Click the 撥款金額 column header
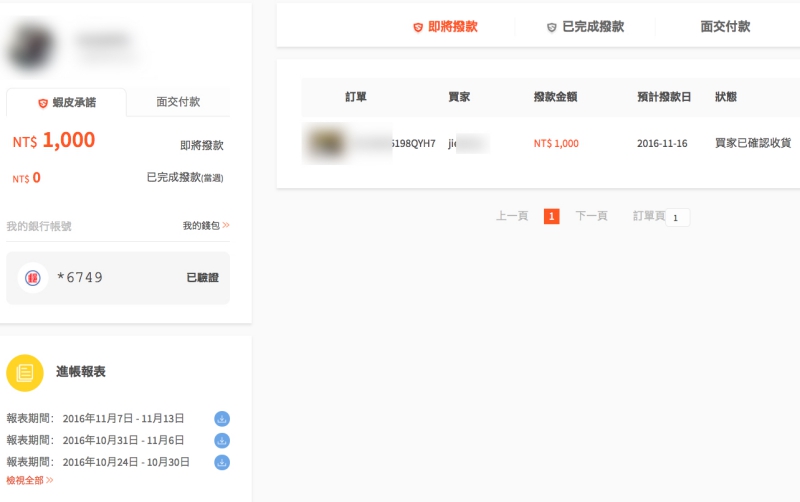Viewport: 800px width, 502px height. pyautogui.click(x=556, y=97)
